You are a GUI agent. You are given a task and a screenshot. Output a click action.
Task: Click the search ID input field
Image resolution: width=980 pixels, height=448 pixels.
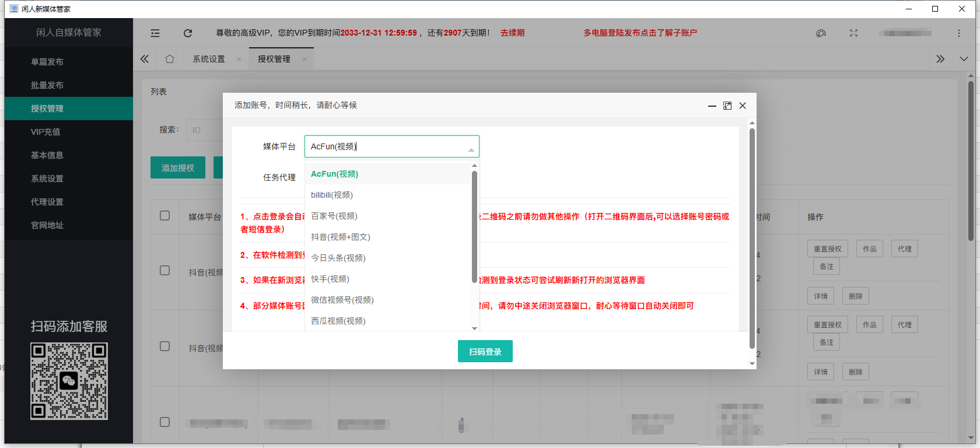tap(205, 130)
